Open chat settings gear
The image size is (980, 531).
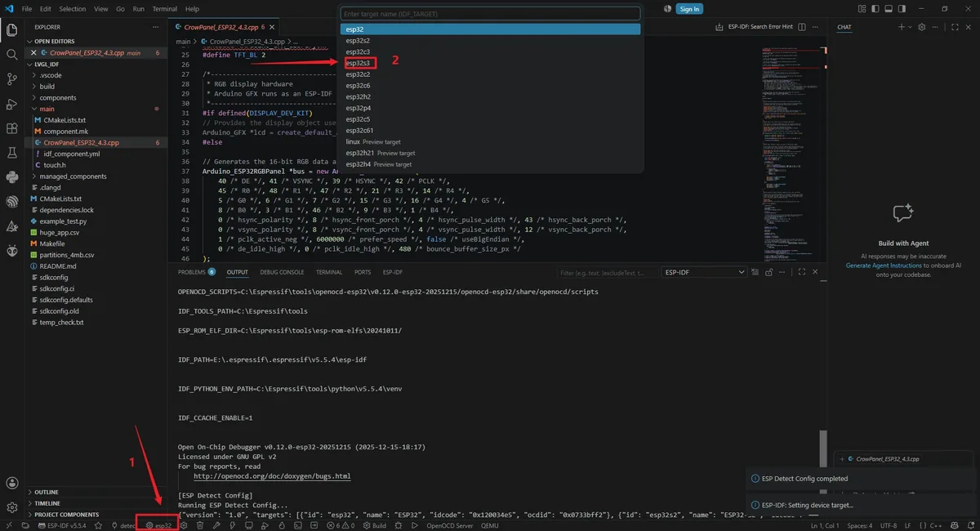pos(922,27)
